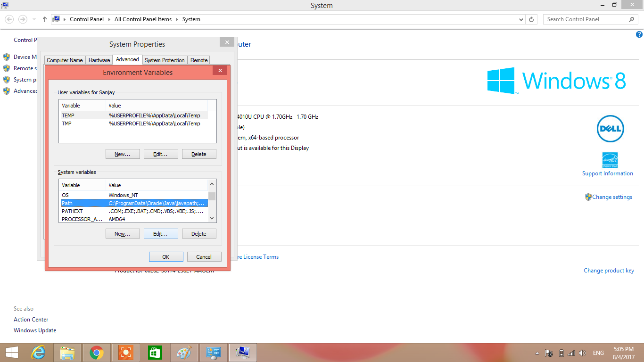
Task: Click the system variables scrollbar down arrow
Action: coord(212,218)
